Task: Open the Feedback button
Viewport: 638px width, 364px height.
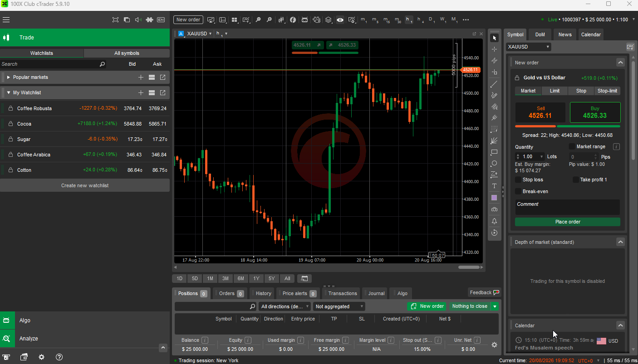Action: (485, 292)
